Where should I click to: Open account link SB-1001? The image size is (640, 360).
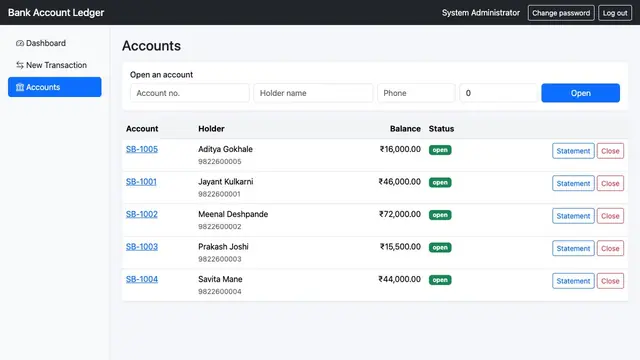pyautogui.click(x=141, y=182)
